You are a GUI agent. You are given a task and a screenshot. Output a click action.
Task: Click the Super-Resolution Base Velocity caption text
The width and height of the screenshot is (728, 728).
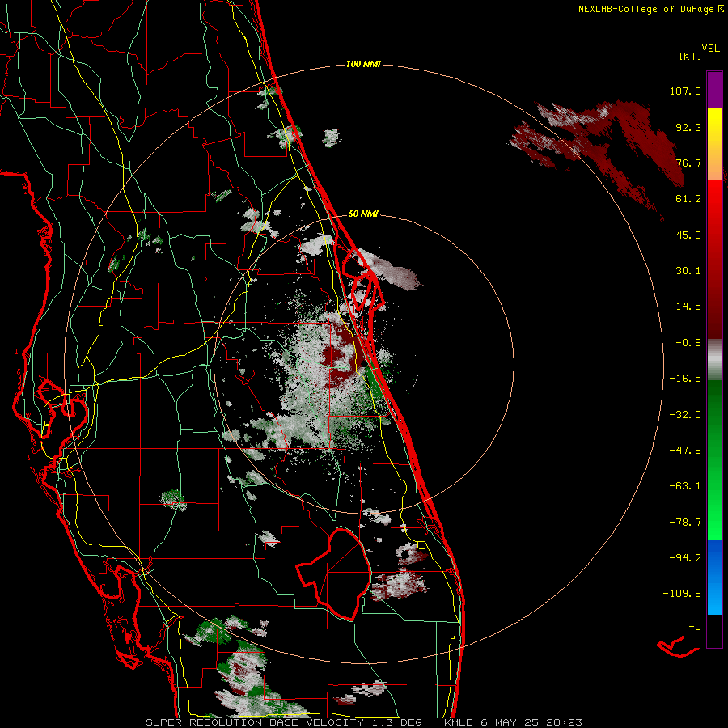pos(363,722)
